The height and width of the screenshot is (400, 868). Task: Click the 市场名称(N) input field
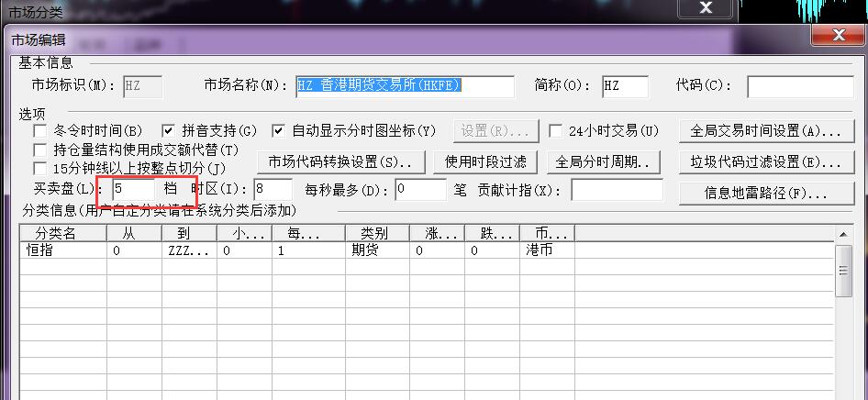tap(405, 86)
